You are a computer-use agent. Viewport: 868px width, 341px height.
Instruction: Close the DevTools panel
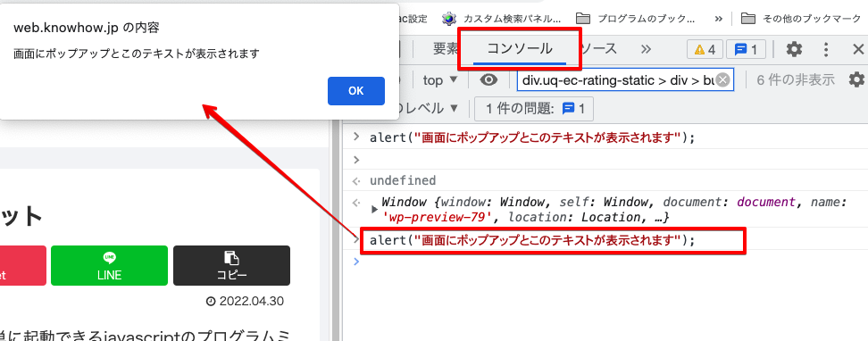pos(857,49)
